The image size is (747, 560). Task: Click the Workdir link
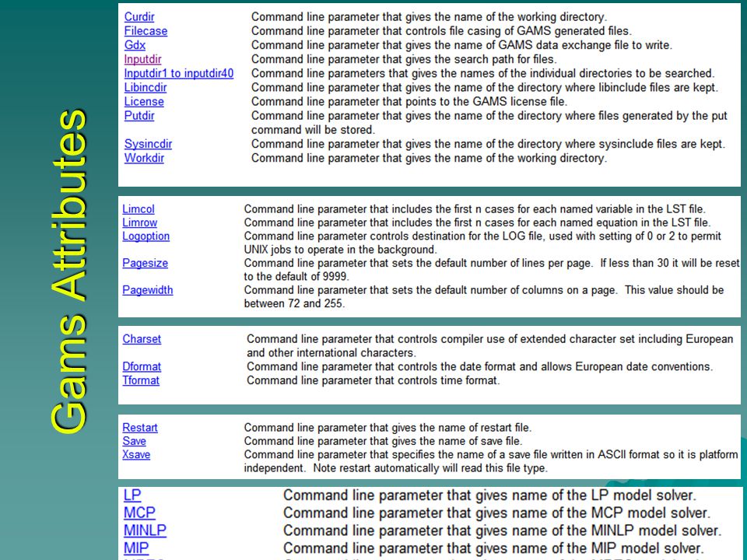point(145,158)
